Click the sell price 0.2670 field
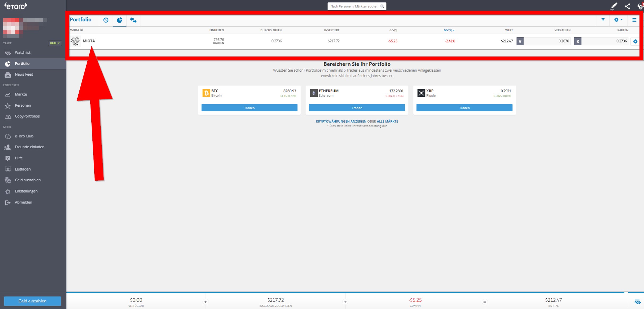 (547, 41)
